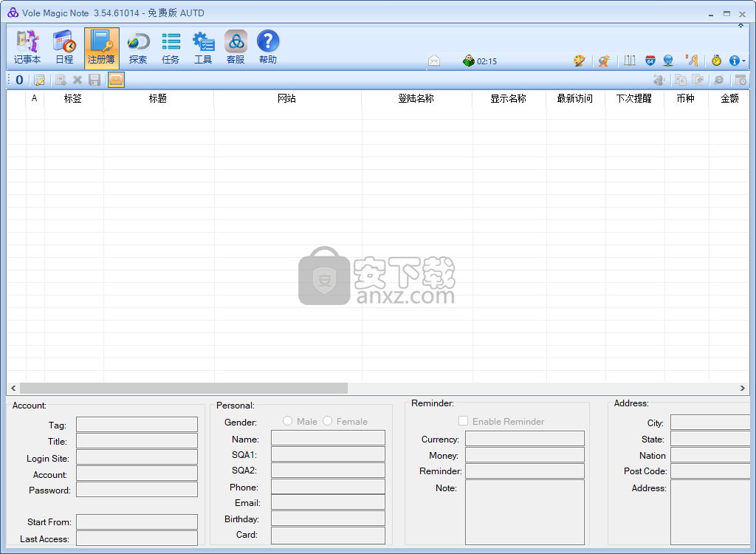Image resolution: width=756 pixels, height=554 pixels.
Task: Click the open book icon
Action: pos(629,61)
